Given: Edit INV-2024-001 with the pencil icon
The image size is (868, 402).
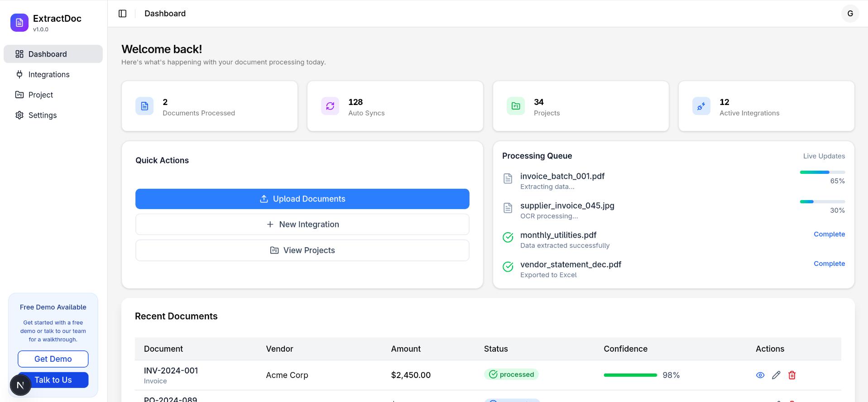Looking at the screenshot, I should (x=776, y=375).
